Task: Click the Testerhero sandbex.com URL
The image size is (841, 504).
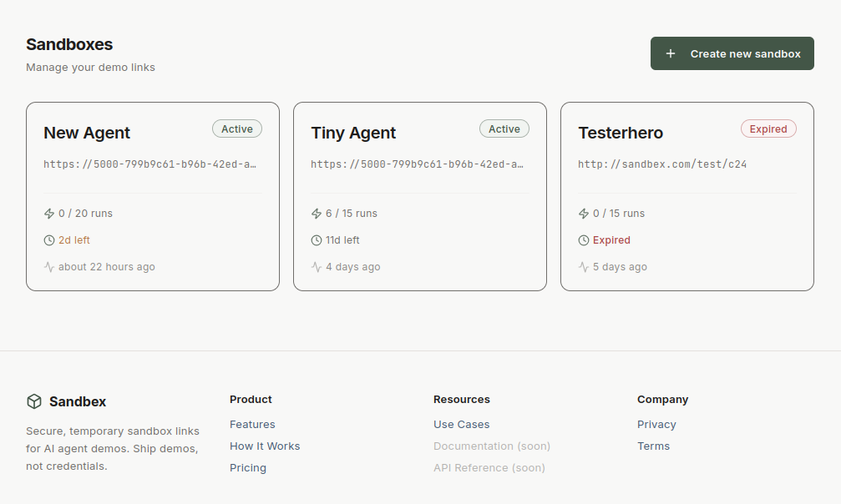Action: point(662,164)
